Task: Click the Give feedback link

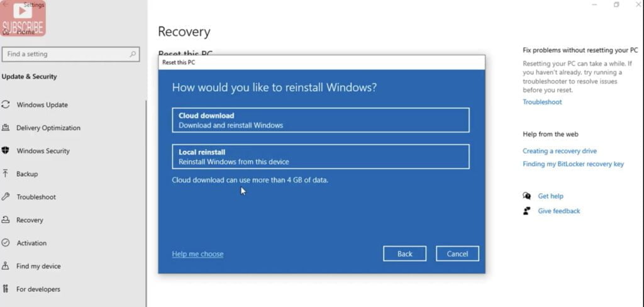Action: point(559,211)
